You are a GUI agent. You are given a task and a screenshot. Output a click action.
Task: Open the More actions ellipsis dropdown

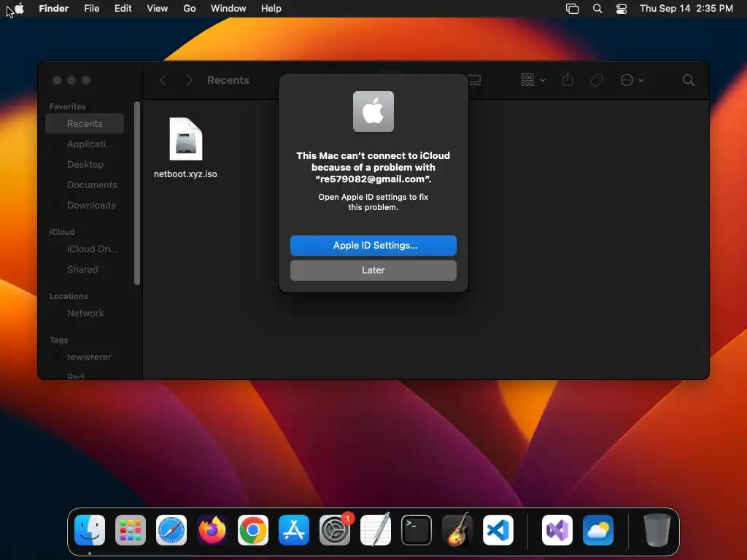(632, 80)
